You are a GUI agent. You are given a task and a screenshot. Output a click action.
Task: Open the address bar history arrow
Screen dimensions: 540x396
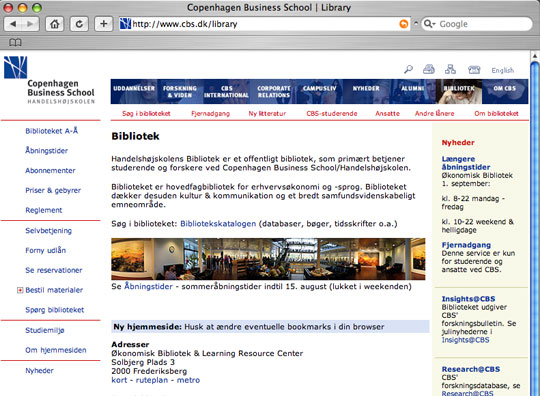416,24
